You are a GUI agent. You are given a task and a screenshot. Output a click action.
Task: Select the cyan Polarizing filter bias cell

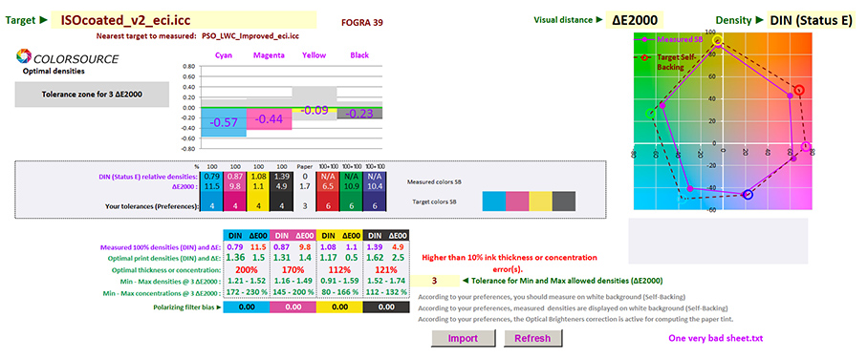246,307
